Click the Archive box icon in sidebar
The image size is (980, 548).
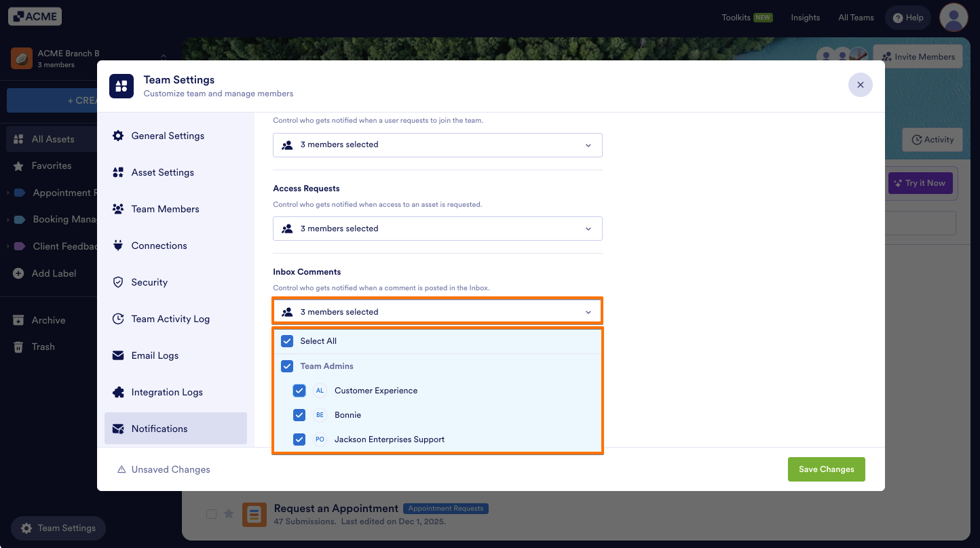point(19,320)
